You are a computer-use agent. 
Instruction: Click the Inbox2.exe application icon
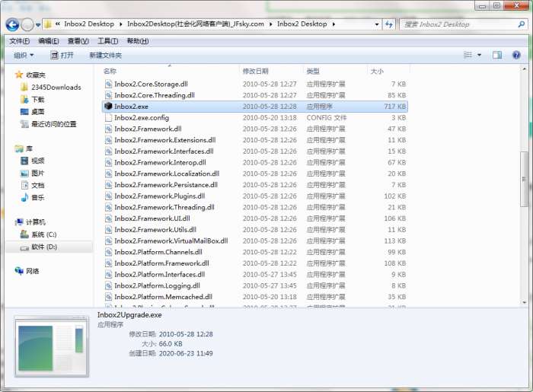[108, 106]
